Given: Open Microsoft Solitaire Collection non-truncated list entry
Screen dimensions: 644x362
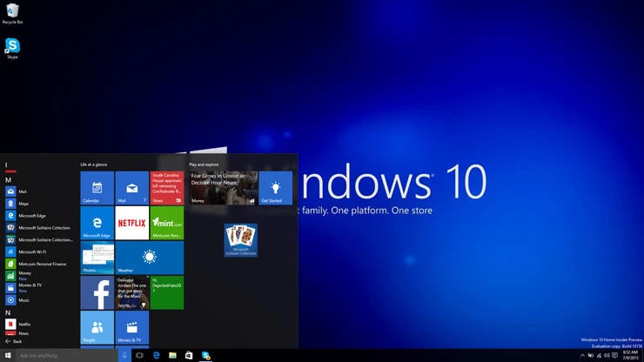Looking at the screenshot, I should point(39,228).
